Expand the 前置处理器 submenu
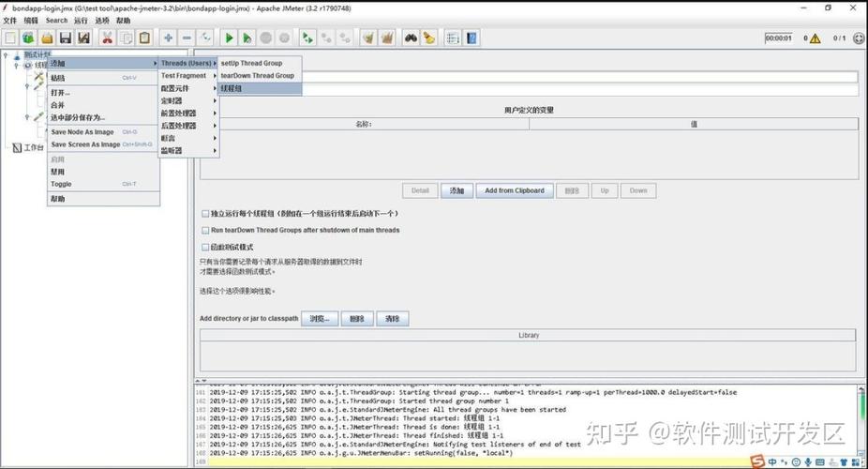868x469 pixels. point(188,113)
